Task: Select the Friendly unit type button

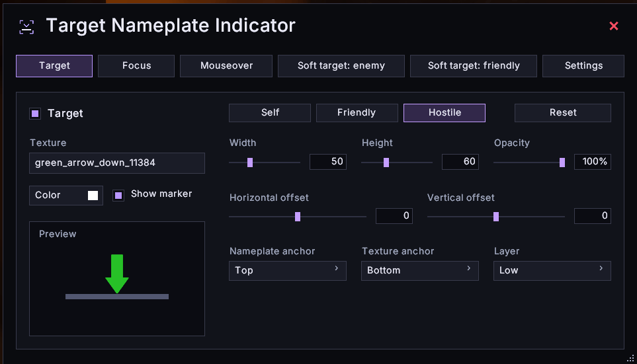Action: point(357,113)
